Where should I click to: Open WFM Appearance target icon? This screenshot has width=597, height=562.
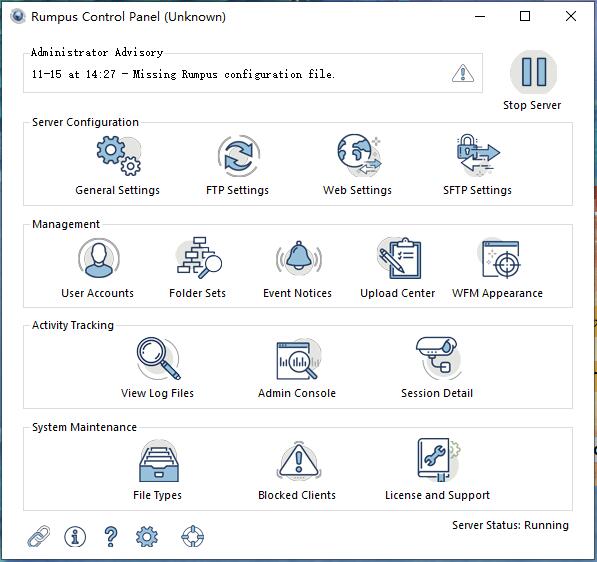[x=499, y=259]
